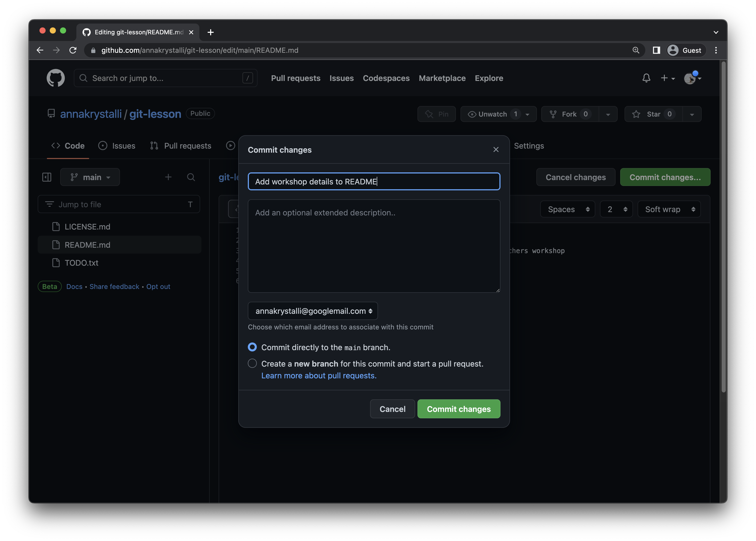Select Create a new branch option

252,363
